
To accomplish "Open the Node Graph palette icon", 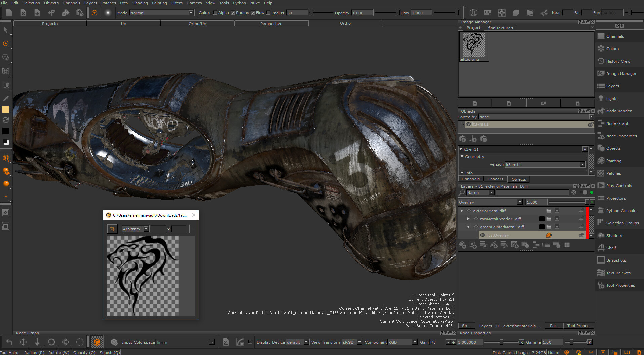I will point(601,123).
